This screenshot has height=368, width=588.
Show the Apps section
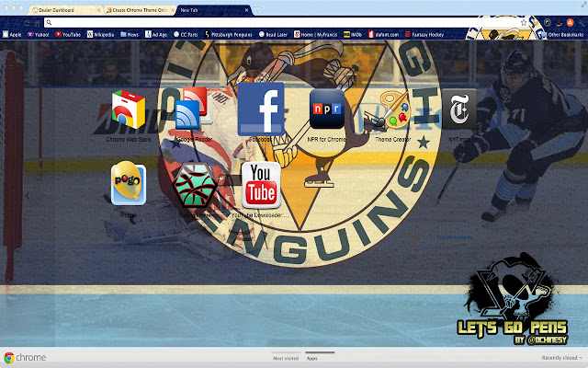(x=312, y=358)
